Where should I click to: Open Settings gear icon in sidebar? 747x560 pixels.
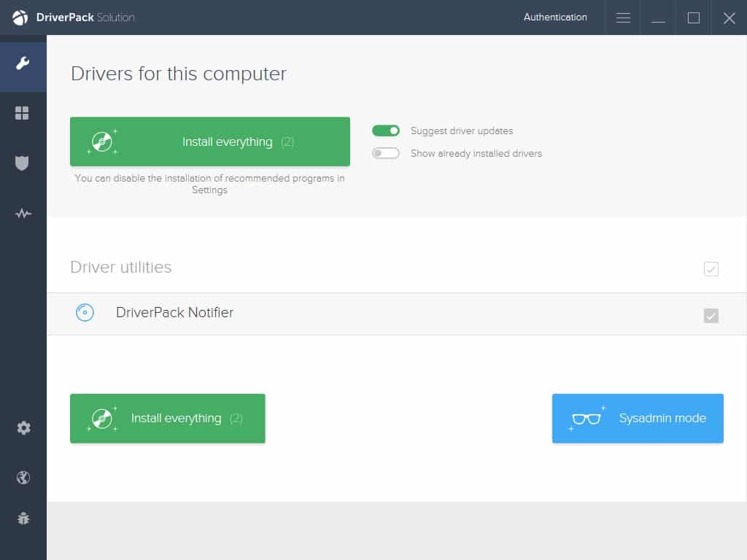tap(23, 427)
